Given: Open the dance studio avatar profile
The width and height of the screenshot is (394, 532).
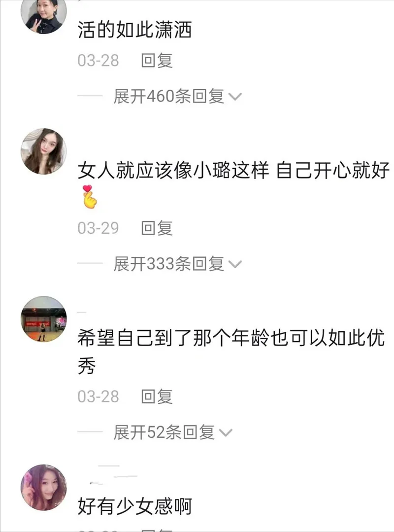Looking at the screenshot, I should coord(44,319).
